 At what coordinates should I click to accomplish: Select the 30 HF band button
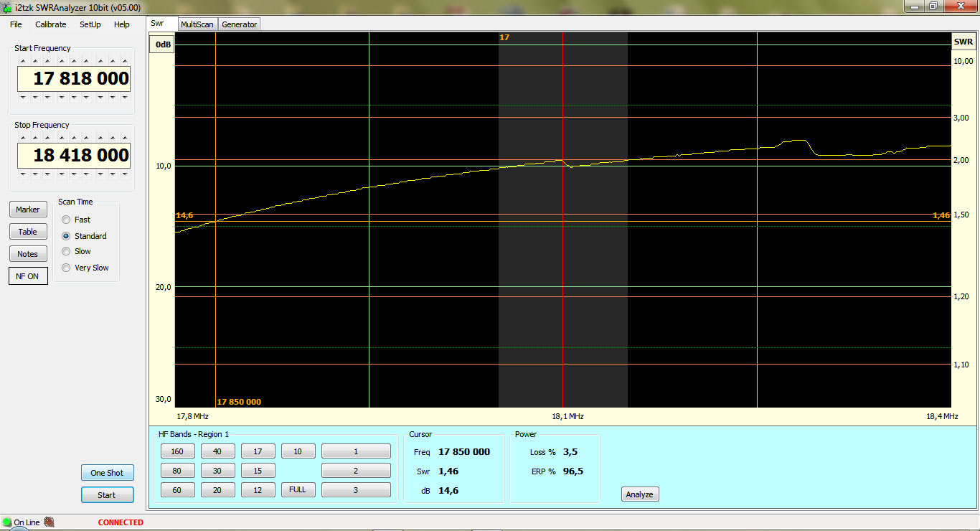tap(217, 471)
